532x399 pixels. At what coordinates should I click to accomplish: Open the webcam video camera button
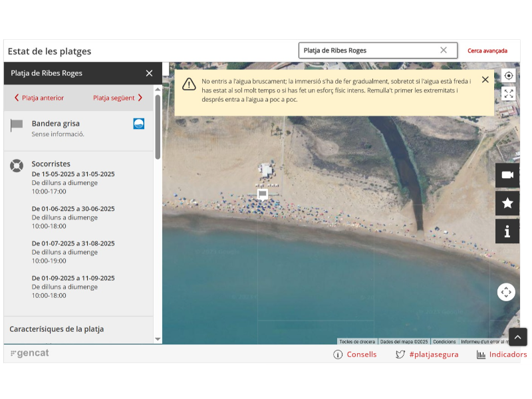click(x=507, y=175)
